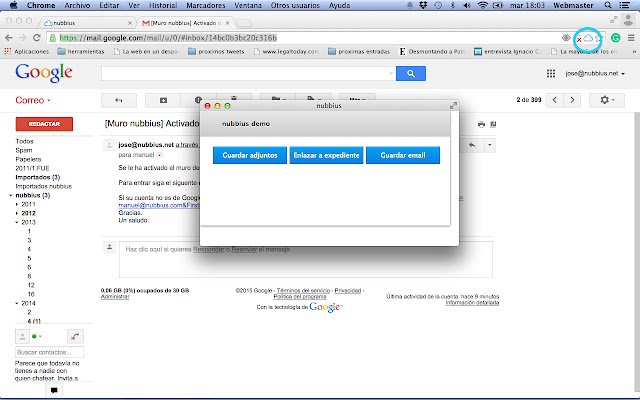
Task: Expand the 2012 label folder
Action: click(17, 213)
